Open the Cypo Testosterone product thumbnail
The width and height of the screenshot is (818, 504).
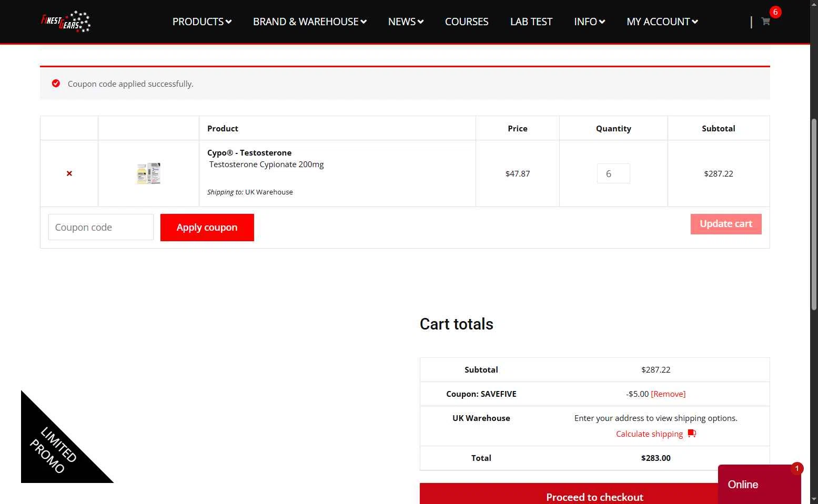pyautogui.click(x=148, y=173)
